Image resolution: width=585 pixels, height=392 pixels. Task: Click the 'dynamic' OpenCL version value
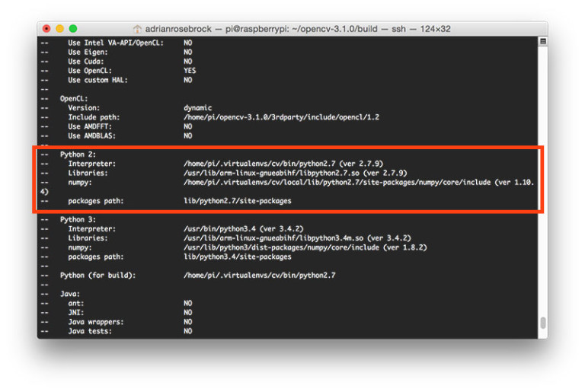coord(198,108)
